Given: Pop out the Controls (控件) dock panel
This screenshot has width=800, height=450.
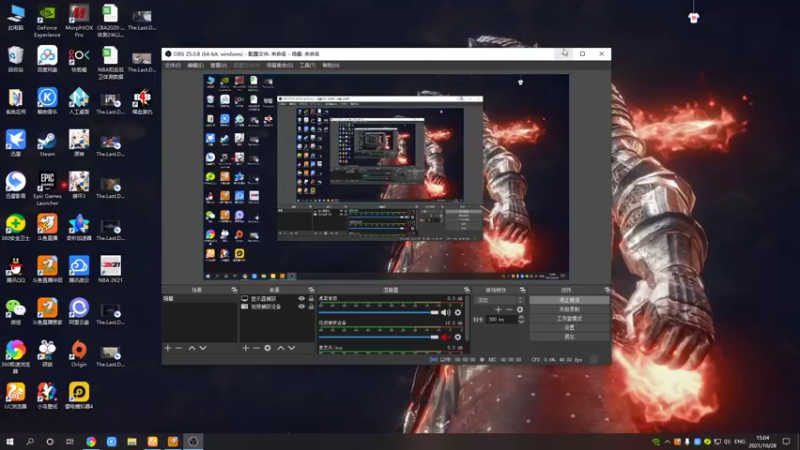Looking at the screenshot, I should click(607, 290).
